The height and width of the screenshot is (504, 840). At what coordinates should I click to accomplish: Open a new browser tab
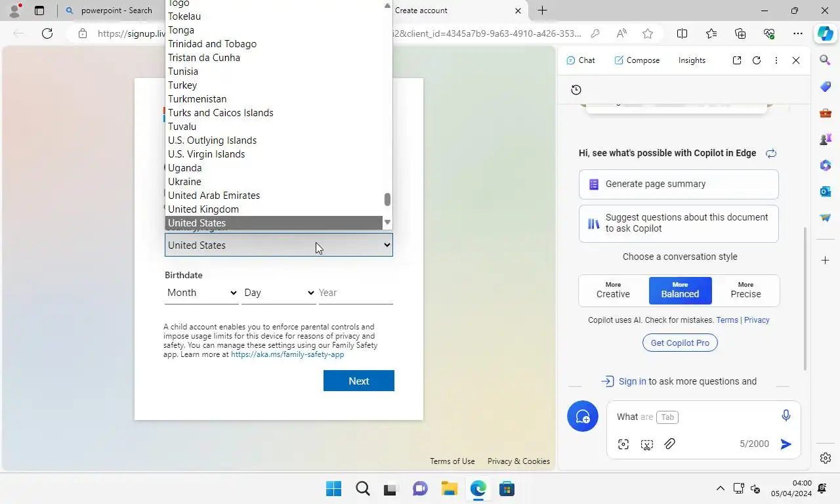coord(542,10)
